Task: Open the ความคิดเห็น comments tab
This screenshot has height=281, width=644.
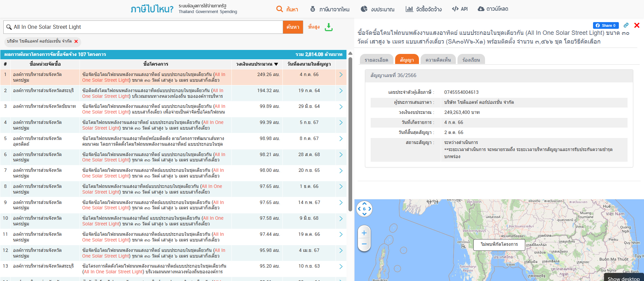Action: [x=438, y=60]
